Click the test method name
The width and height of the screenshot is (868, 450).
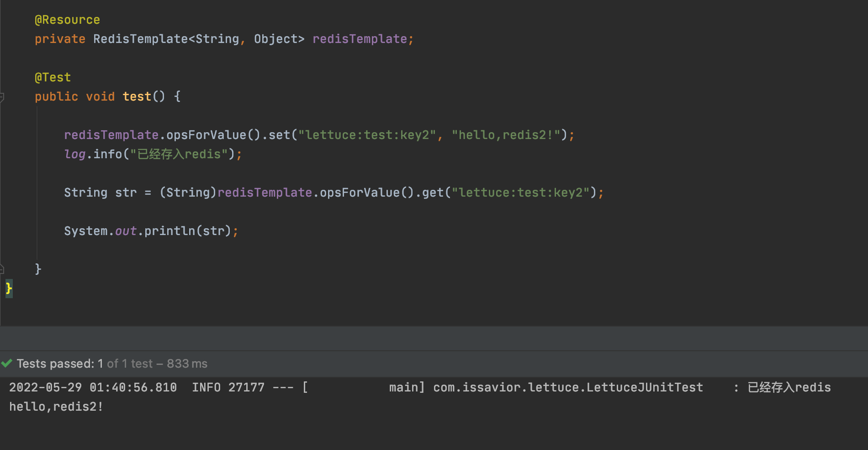[x=137, y=97]
